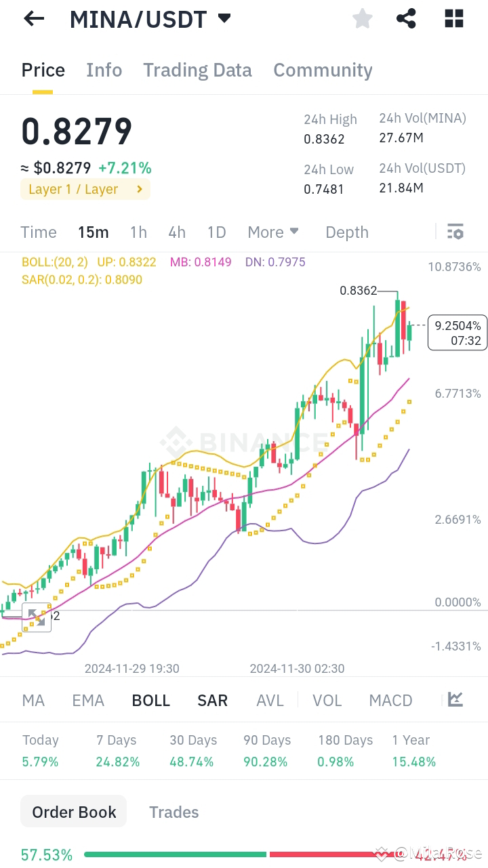The image size is (488, 868).
Task: Click the back arrow to exit chart
Action: pos(33,18)
